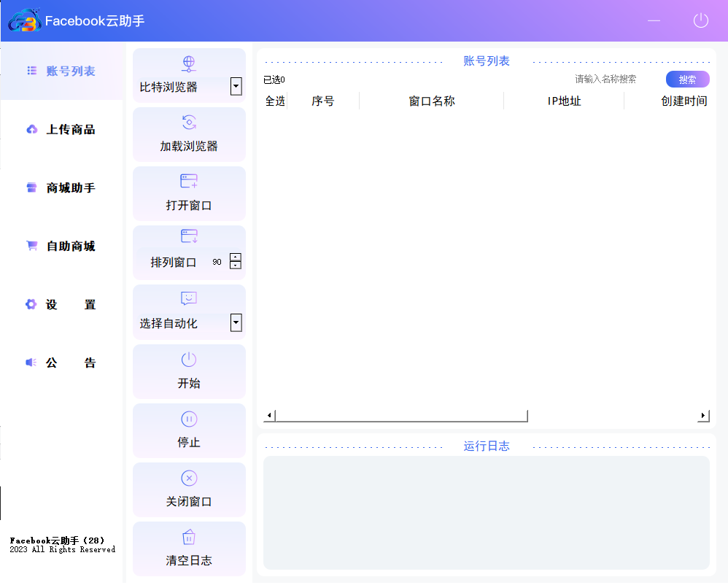Expand the 比特浏览器 dropdown arrow
The width and height of the screenshot is (728, 585).
coord(236,87)
